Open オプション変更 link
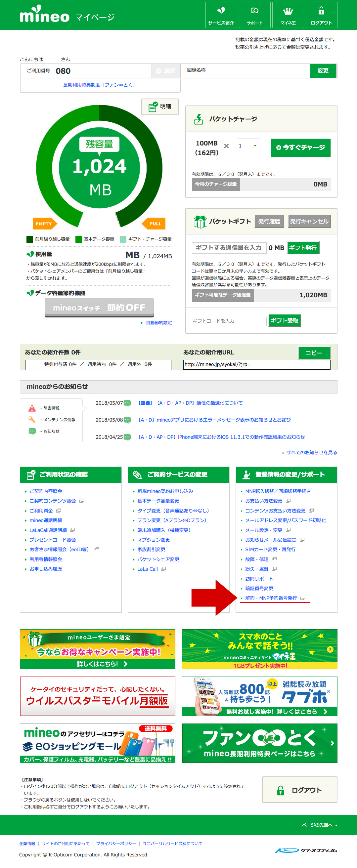The height and width of the screenshot is (868, 357). pos(154,540)
